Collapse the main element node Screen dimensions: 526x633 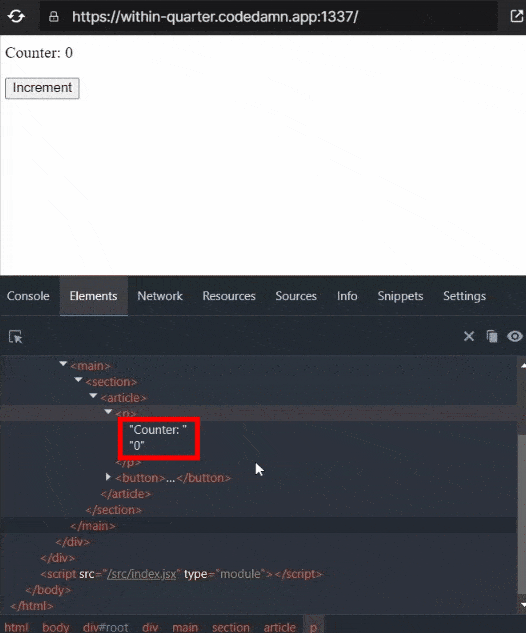tap(63, 364)
